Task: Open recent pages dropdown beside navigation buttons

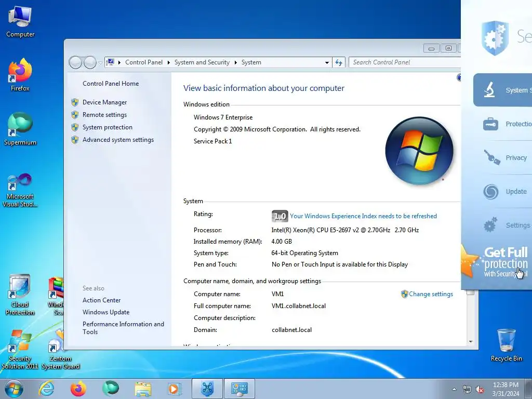Action: pyautogui.click(x=100, y=62)
